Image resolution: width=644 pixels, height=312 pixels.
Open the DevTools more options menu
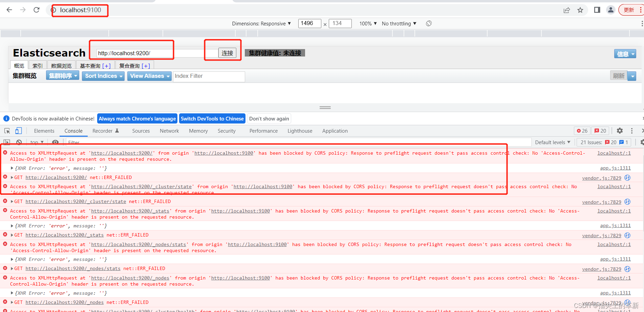click(632, 131)
